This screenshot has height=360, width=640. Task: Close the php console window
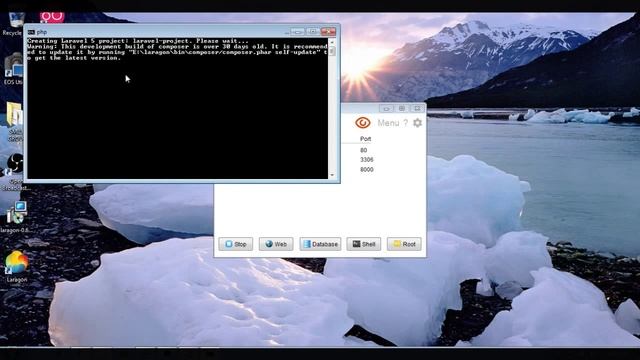pyautogui.click(x=328, y=31)
